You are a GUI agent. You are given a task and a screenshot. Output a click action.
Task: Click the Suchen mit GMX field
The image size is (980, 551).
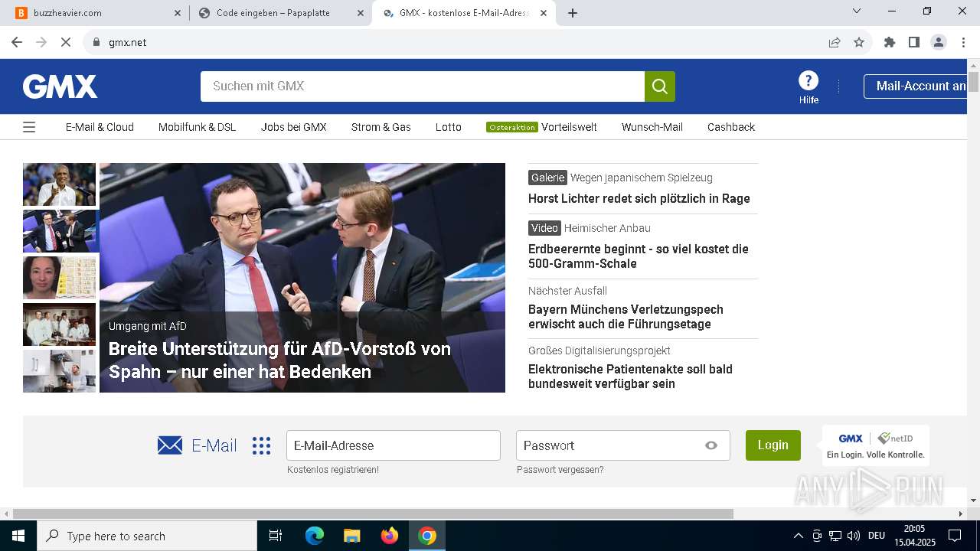pos(423,86)
